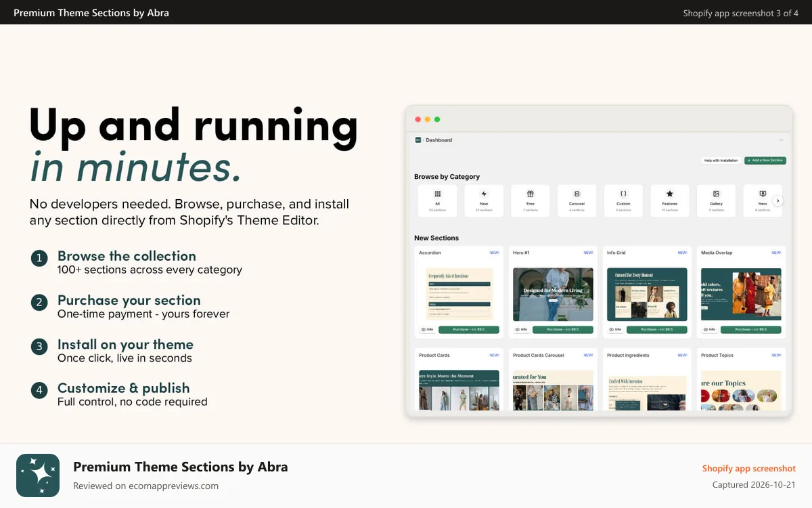Image resolution: width=812 pixels, height=508 pixels.
Task: View Info for the Media Overlap section
Action: [x=709, y=330]
